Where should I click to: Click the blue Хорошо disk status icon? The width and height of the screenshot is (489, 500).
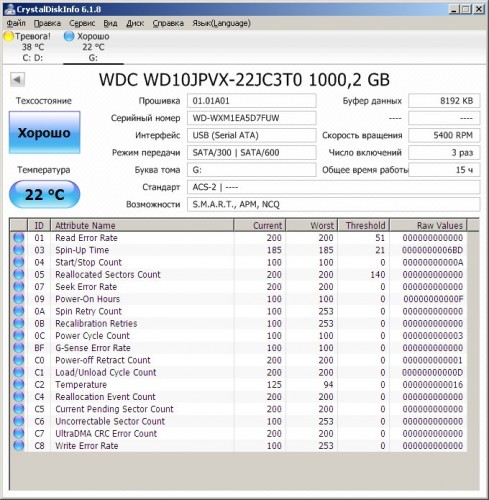point(69,36)
